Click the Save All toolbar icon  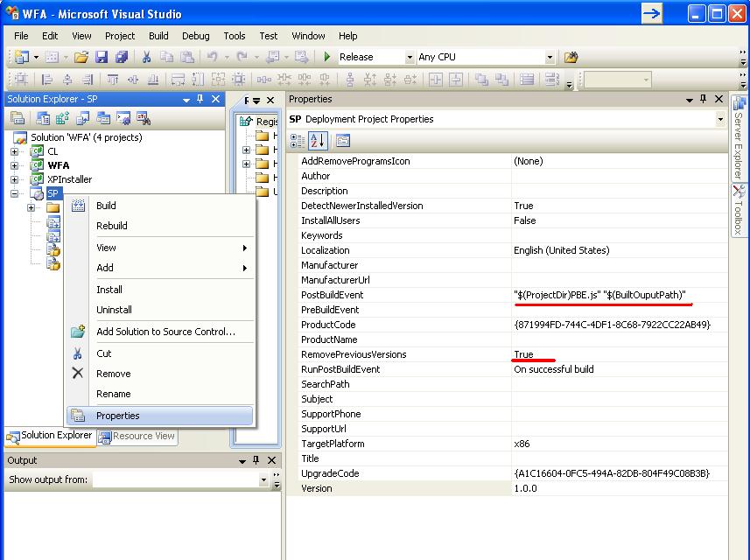pos(122,57)
